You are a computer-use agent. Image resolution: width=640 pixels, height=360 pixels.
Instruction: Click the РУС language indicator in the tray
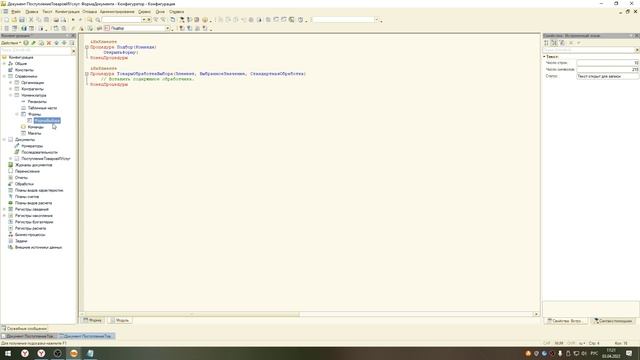[594, 353]
